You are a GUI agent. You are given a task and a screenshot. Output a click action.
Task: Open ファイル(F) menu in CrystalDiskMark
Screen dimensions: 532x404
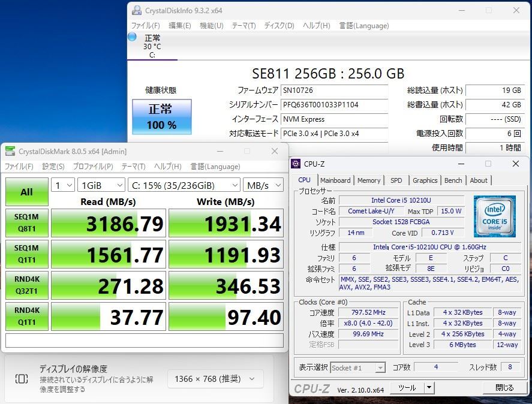(19, 167)
